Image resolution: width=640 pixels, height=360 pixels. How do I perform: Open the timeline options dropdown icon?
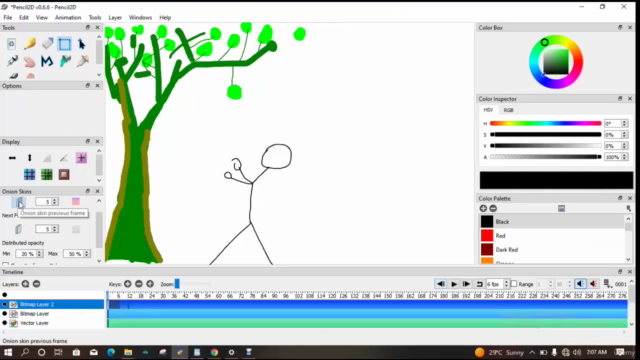pyautogui.click(x=607, y=284)
